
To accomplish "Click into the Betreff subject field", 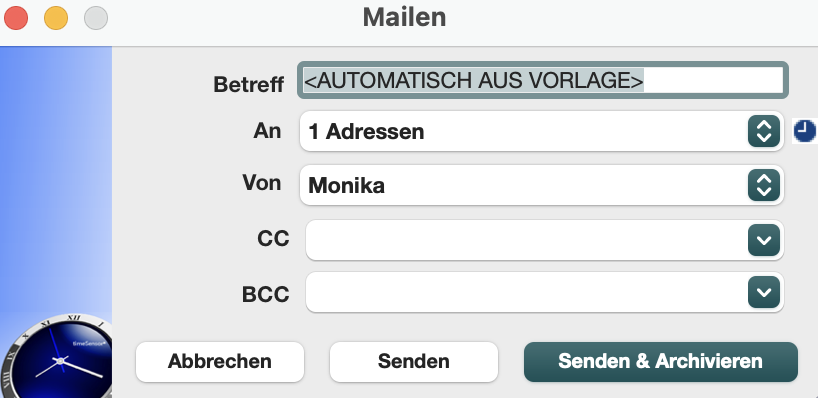I will coord(543,80).
